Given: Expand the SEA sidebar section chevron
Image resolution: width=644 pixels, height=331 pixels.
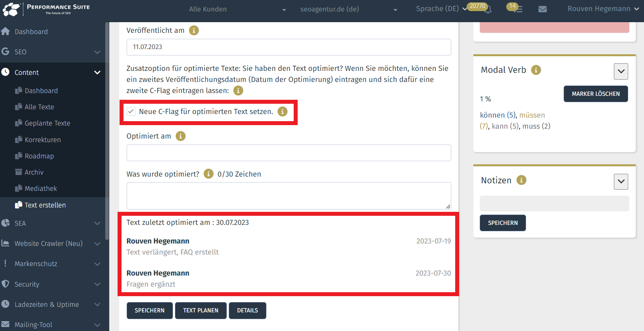Looking at the screenshot, I should tap(97, 224).
